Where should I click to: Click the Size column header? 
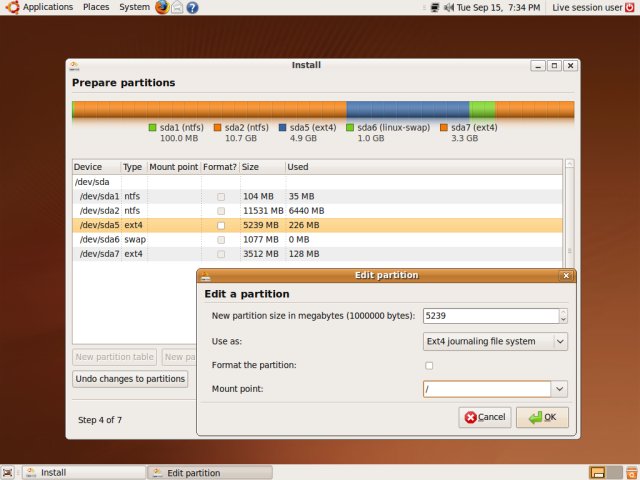coord(262,167)
